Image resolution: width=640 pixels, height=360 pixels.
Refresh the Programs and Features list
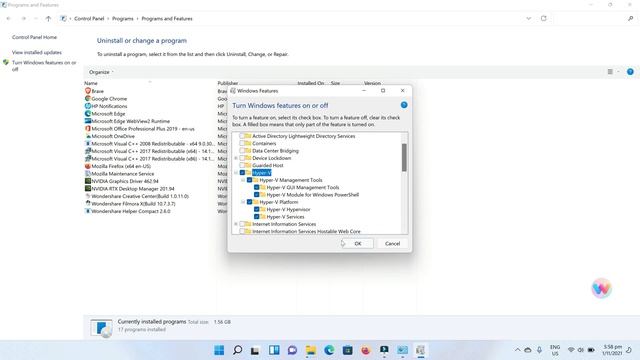[x=544, y=18]
